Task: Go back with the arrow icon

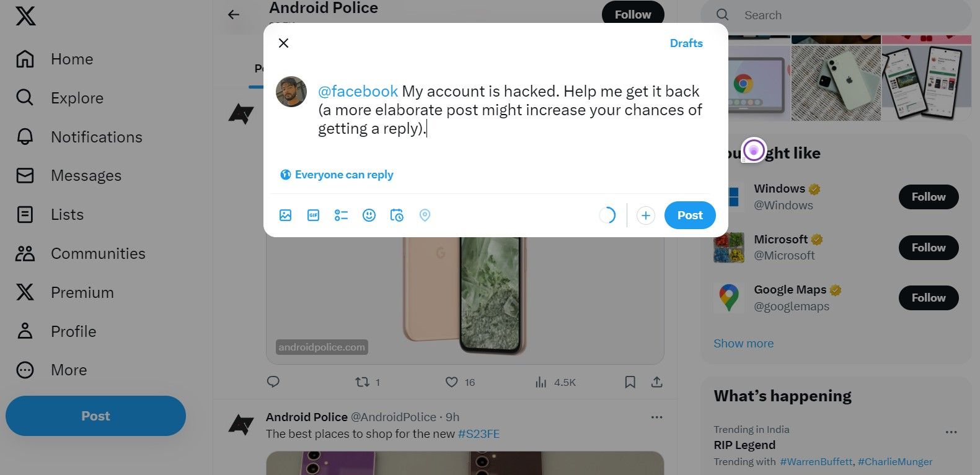Action: coord(234,14)
